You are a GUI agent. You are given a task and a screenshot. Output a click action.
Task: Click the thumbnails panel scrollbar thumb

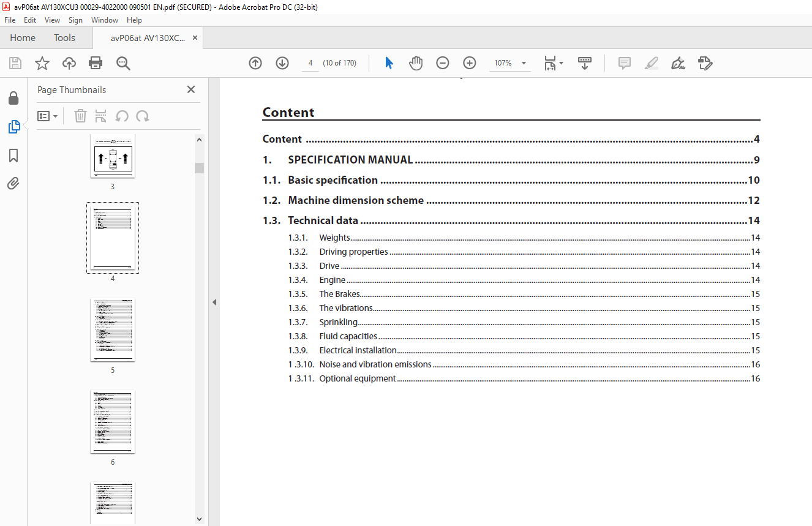(199, 168)
